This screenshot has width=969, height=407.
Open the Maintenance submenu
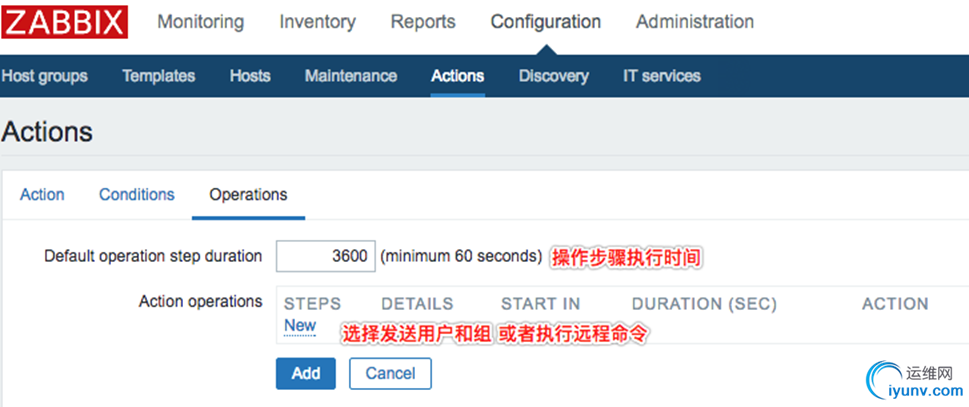tap(350, 76)
